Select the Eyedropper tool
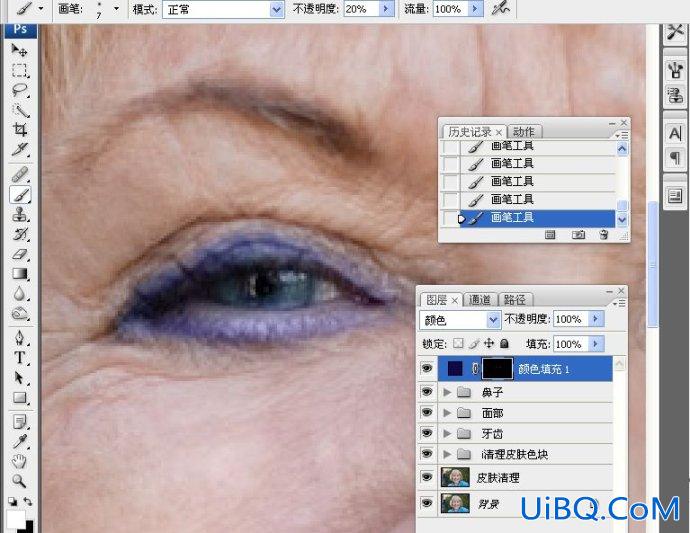This screenshot has height=533, width=690. point(19,442)
